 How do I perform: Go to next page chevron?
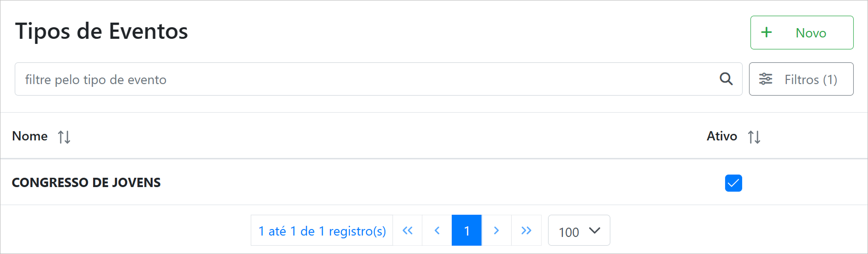point(496,230)
